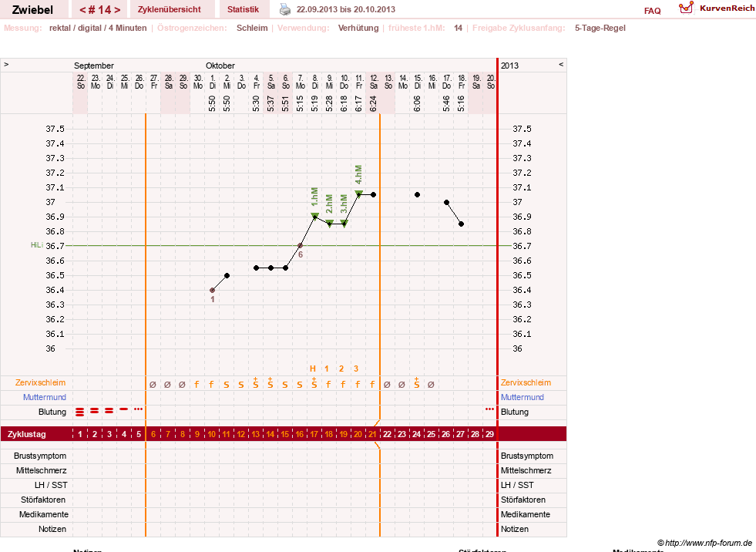Click the 4.hM temperature marker
The height and width of the screenshot is (552, 756).
(358, 194)
